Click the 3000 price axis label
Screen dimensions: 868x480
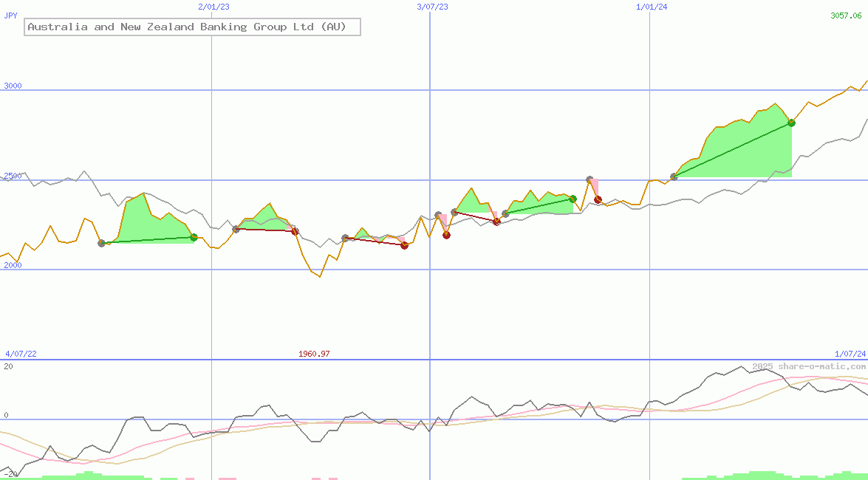pyautogui.click(x=13, y=86)
